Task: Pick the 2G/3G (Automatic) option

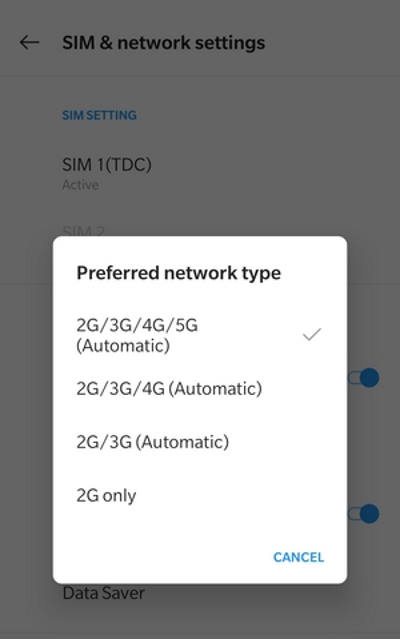Action: pos(200,442)
